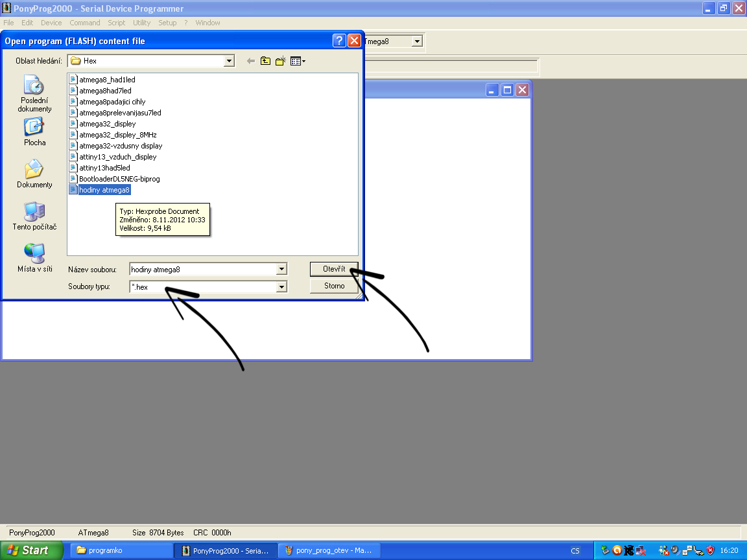
Task: Go back using the dialog's back arrow icon
Action: 250,61
